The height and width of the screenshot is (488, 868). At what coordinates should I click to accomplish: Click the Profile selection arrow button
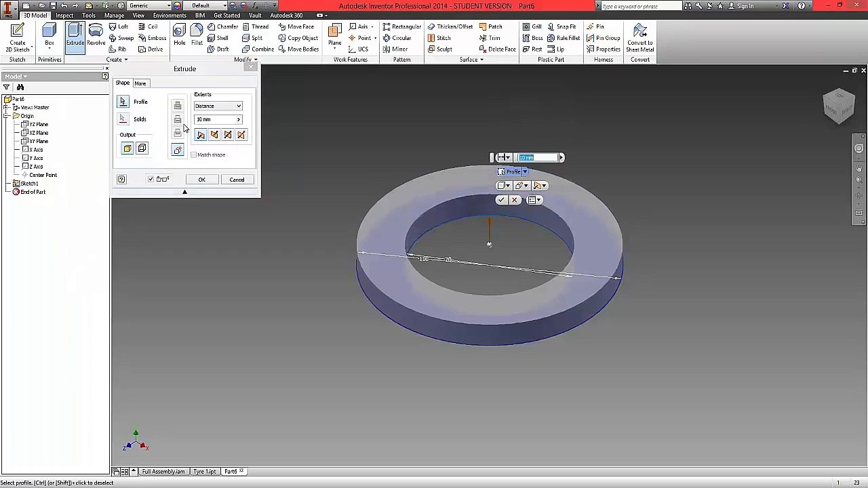click(123, 102)
